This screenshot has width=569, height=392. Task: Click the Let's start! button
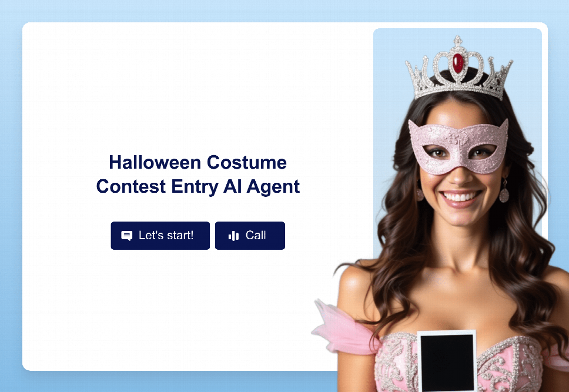[160, 236]
